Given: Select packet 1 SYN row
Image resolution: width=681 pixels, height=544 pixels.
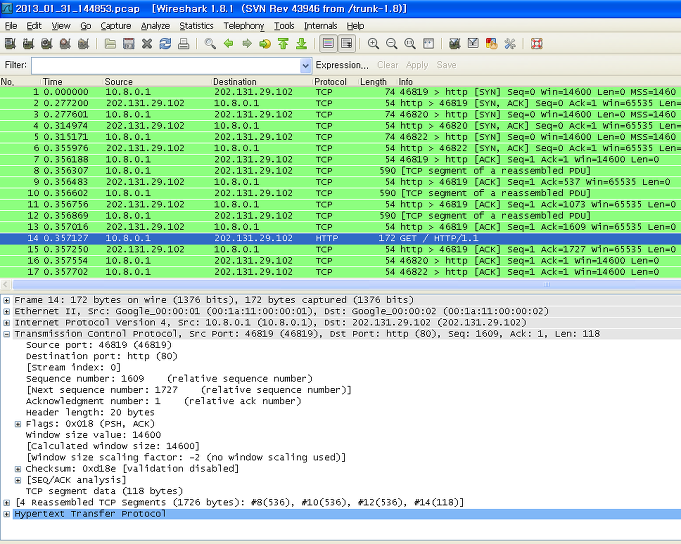Looking at the screenshot, I should click(340, 92).
